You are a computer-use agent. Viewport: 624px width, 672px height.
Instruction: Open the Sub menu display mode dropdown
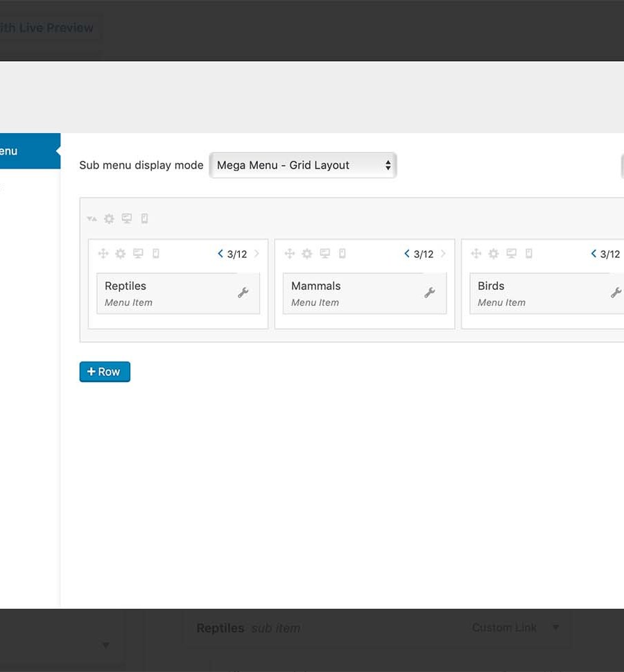pyautogui.click(x=303, y=165)
